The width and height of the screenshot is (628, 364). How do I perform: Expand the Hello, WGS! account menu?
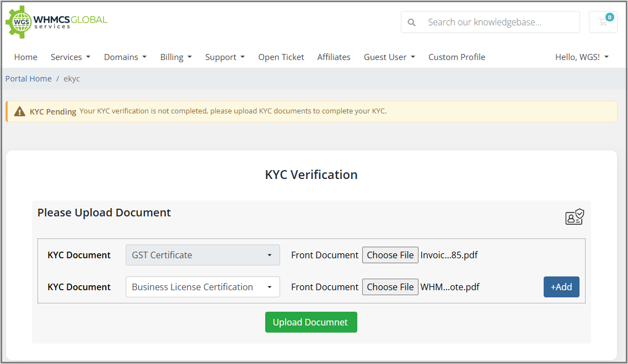tap(582, 57)
